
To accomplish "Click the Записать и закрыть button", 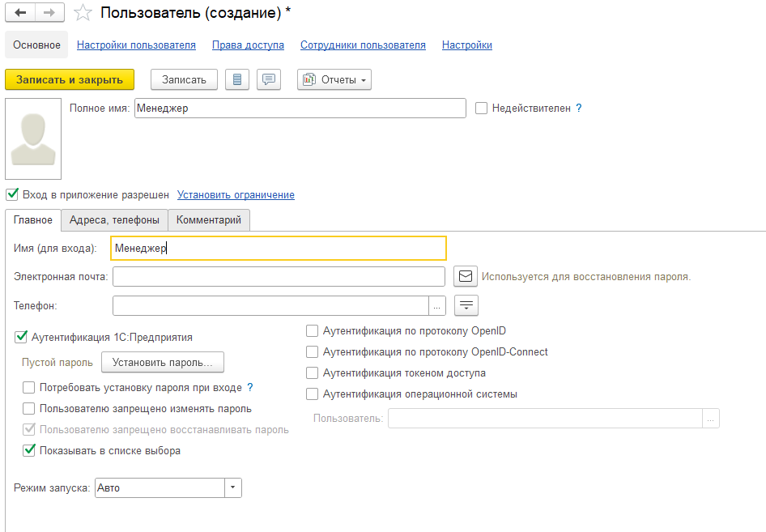I will [x=70, y=79].
